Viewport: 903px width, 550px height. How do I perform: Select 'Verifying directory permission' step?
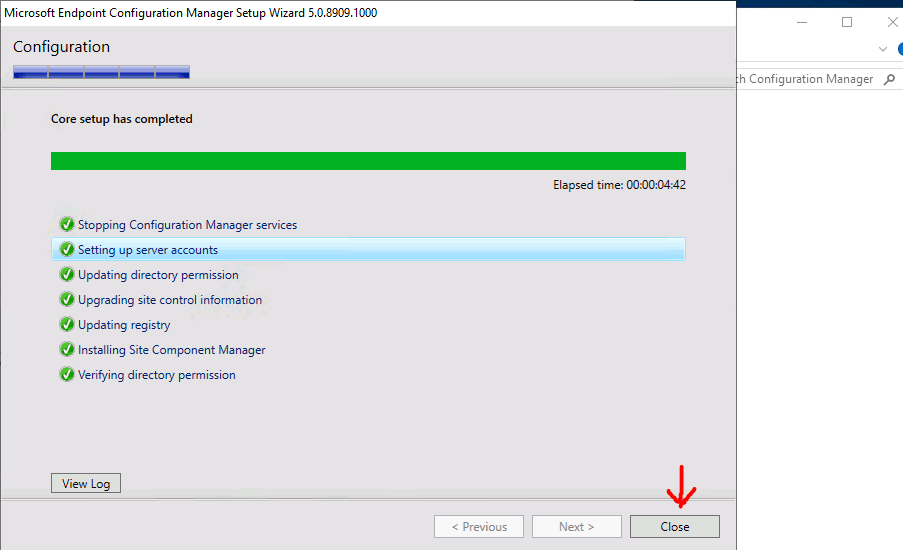point(157,375)
